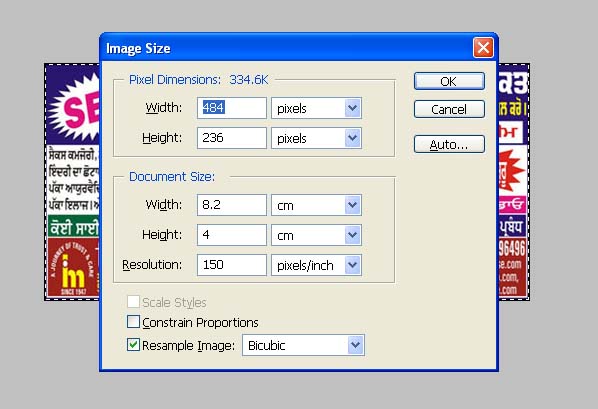Expand the pixel height units dropdown
Image resolution: width=598 pixels, height=409 pixels.
(317, 138)
